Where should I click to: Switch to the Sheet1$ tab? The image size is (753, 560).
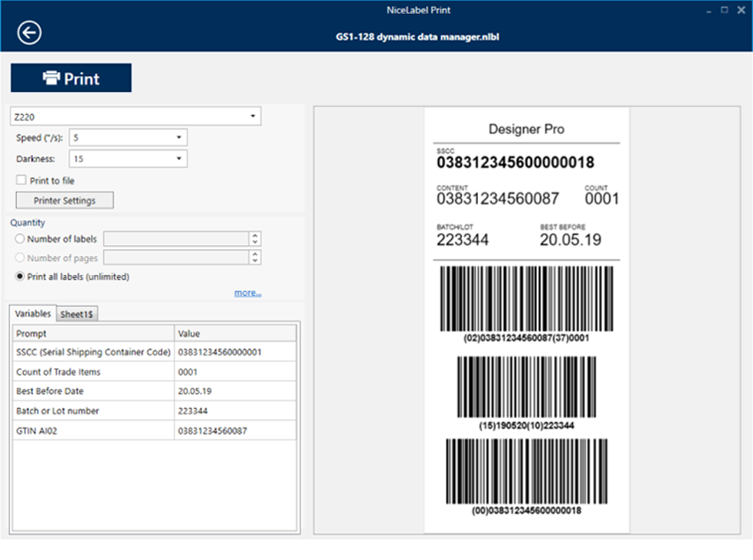click(77, 314)
